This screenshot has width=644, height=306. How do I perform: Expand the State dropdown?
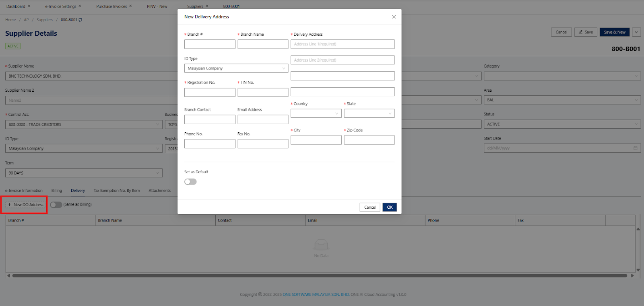[x=369, y=114]
